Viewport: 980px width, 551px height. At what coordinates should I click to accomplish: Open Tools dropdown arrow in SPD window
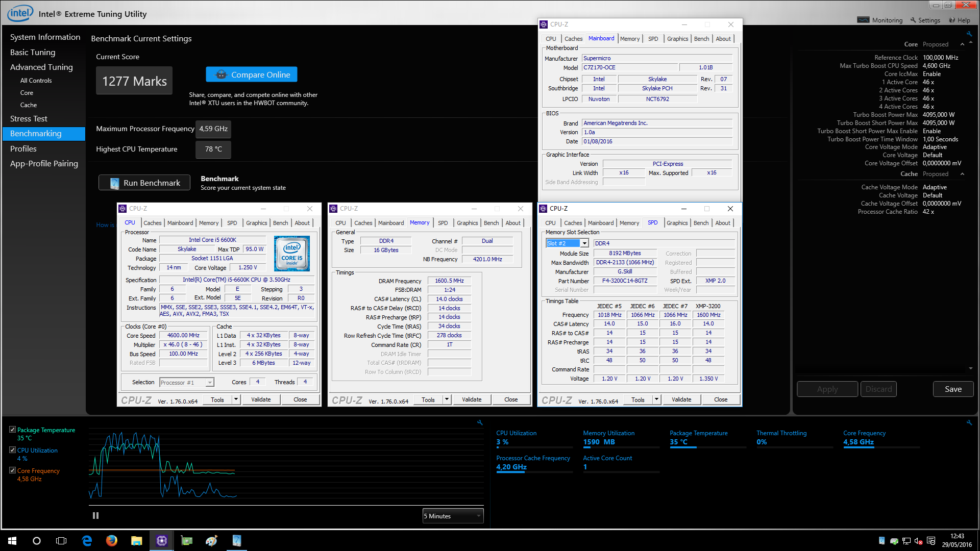657,399
